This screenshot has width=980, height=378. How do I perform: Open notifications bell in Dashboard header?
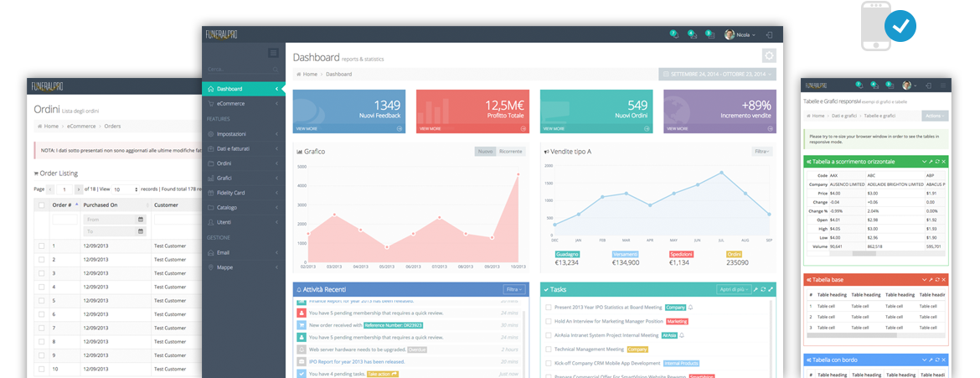click(x=673, y=35)
